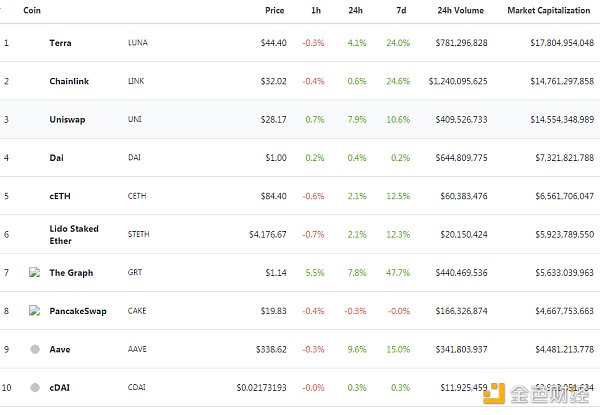This screenshot has height=415, width=600.
Task: Click The Graph coin name
Action: click(x=71, y=272)
